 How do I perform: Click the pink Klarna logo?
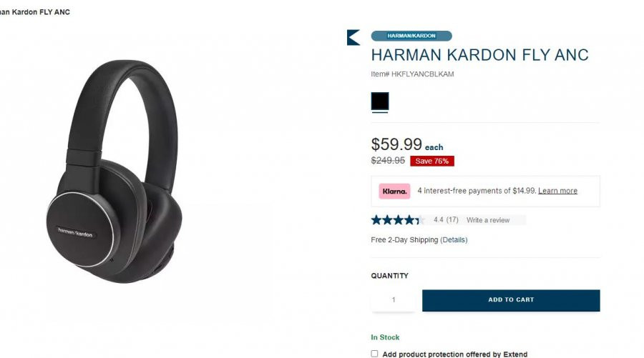click(394, 191)
